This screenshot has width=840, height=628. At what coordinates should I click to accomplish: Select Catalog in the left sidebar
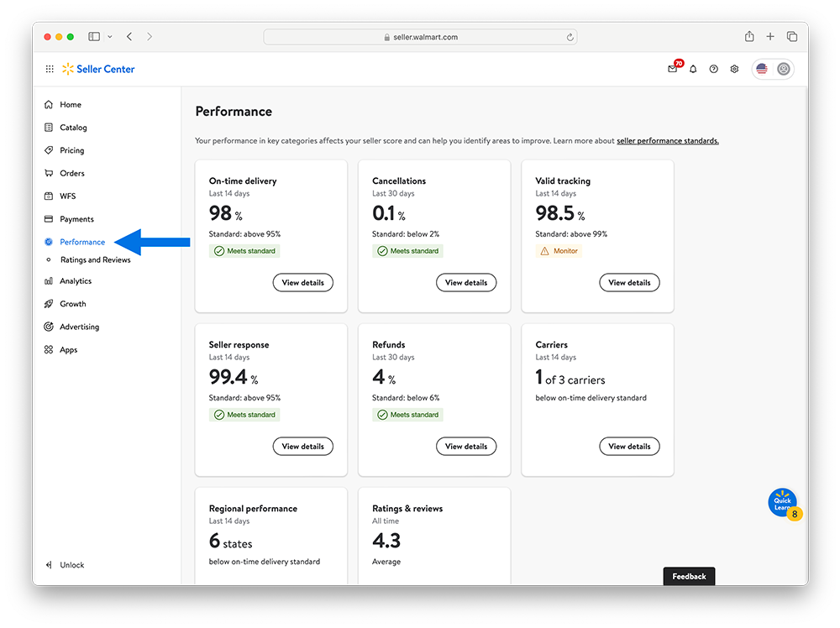pos(73,128)
